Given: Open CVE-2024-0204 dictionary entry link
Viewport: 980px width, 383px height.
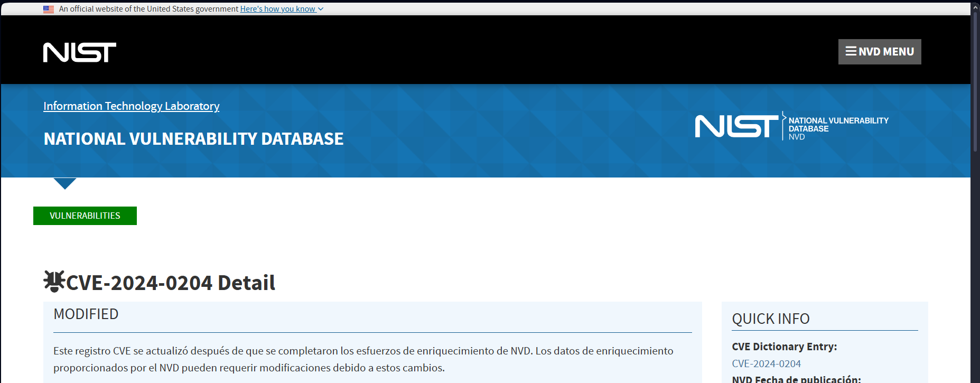Looking at the screenshot, I should 766,363.
